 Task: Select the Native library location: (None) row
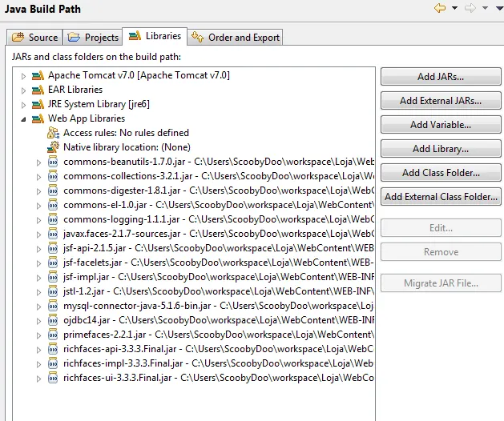tap(127, 147)
